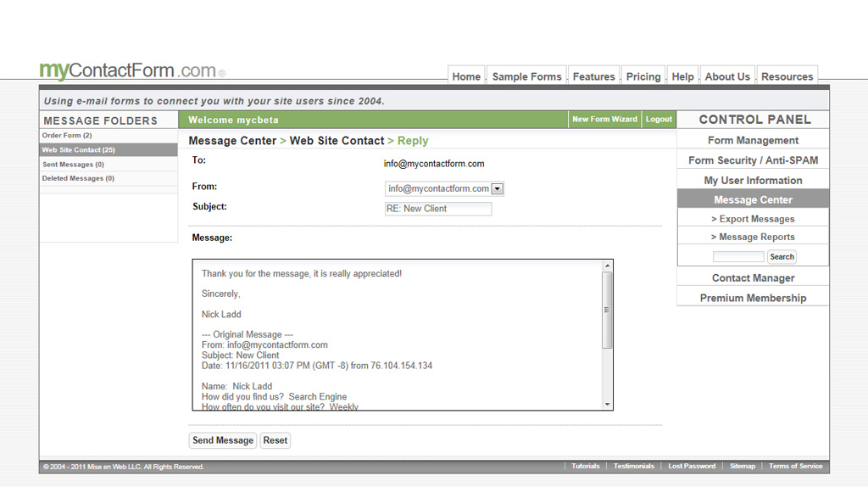Select Message Center in Control Panel
This screenshot has width=868, height=487.
[x=753, y=199]
